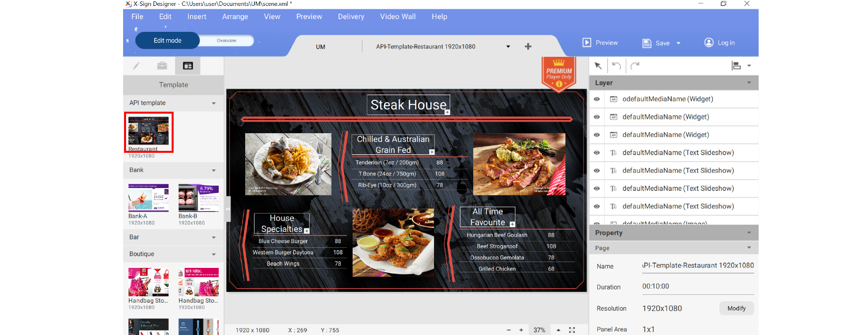Click the pencil edit tab icon

point(136,66)
